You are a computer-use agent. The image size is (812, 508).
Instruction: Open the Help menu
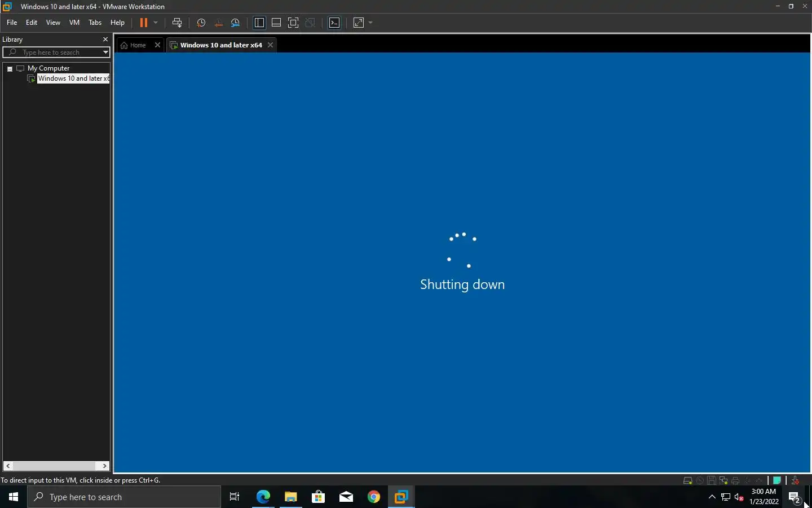(x=117, y=23)
